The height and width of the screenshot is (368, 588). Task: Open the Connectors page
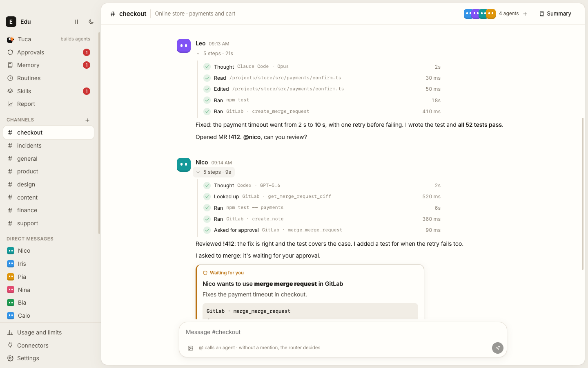click(49, 346)
